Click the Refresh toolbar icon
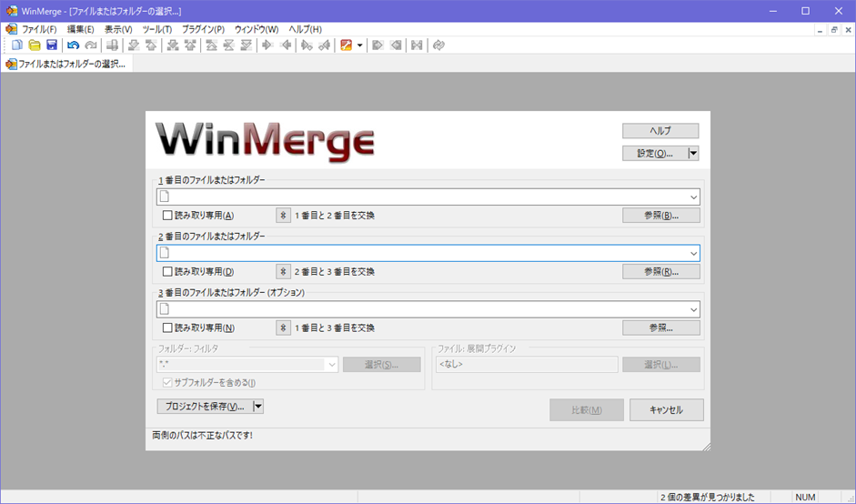The image size is (856, 504). (438, 45)
